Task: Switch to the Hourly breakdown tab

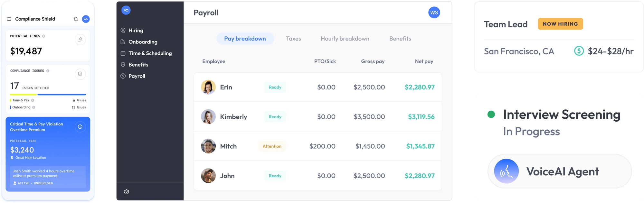Action: coord(345,39)
